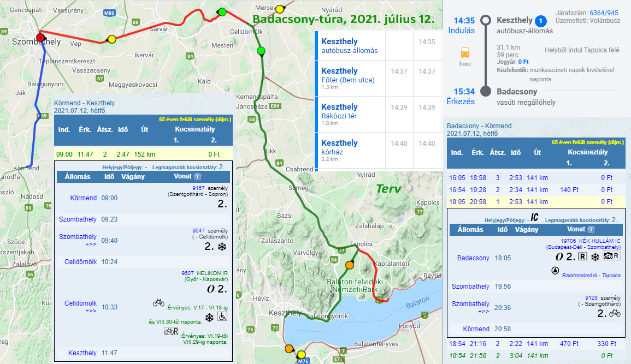Click the Vonat info icon in Badacsony–Körmend table
Viewport: 631px width, 364px height.
591,230
